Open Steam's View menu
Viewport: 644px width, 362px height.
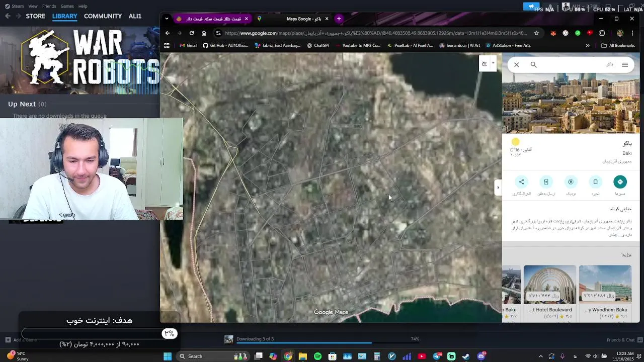click(33, 6)
